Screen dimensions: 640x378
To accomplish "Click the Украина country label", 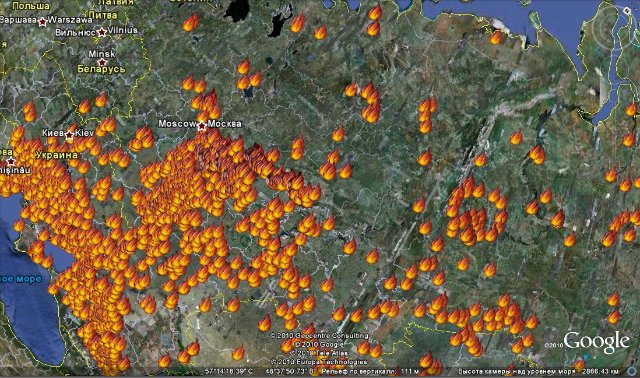I will tap(56, 155).
